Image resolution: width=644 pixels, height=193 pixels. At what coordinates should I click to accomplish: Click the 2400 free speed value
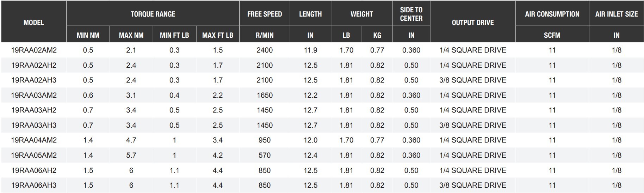coord(265,50)
